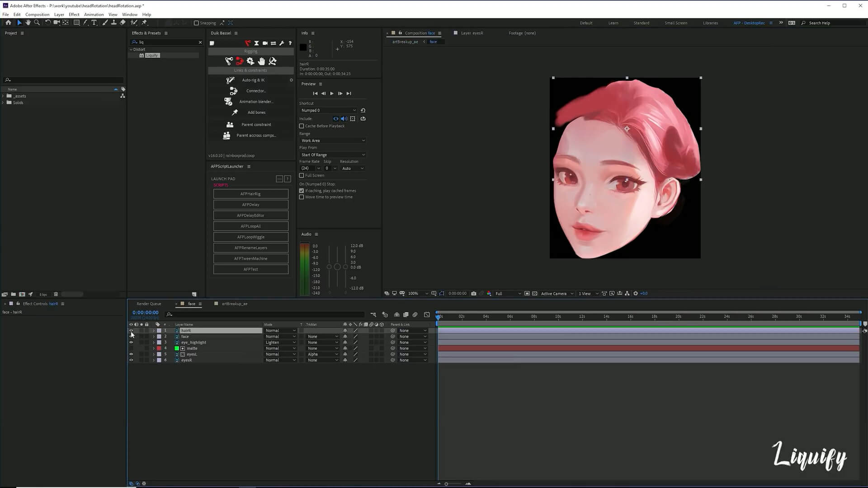Click show channel RGB icon in viewer

[x=489, y=293]
